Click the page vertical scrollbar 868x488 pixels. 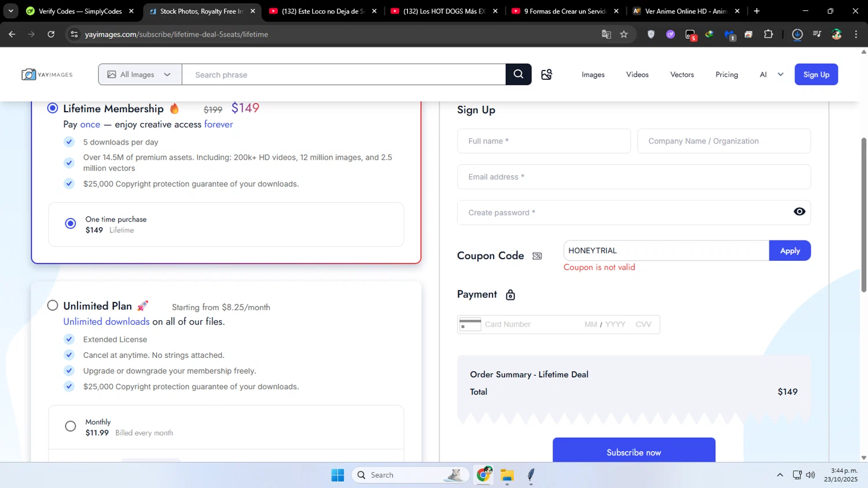[x=863, y=215]
